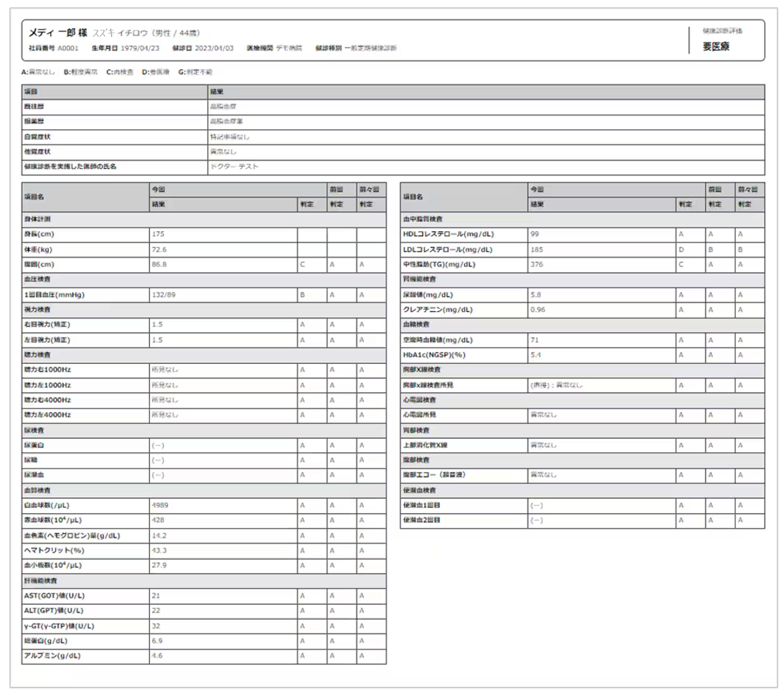Select the platelet value 27.9
The image size is (784, 694).
coord(159,565)
